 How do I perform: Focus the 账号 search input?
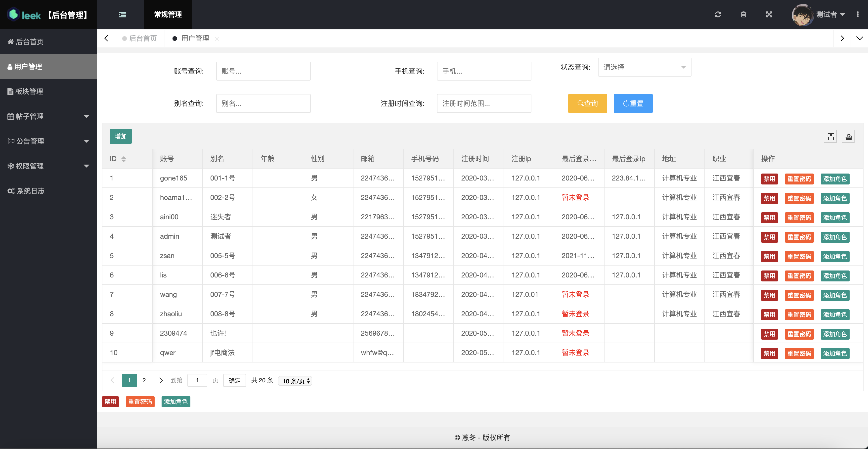coord(263,71)
